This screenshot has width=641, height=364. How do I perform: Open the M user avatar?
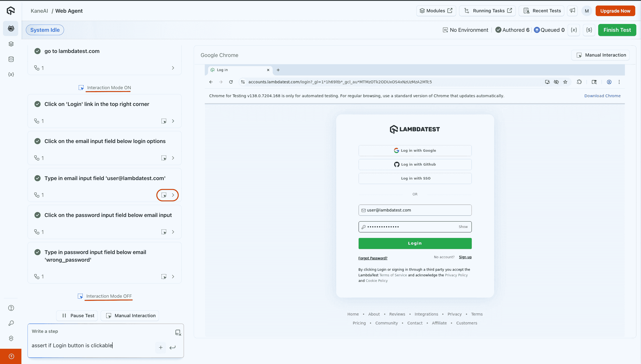(x=587, y=11)
